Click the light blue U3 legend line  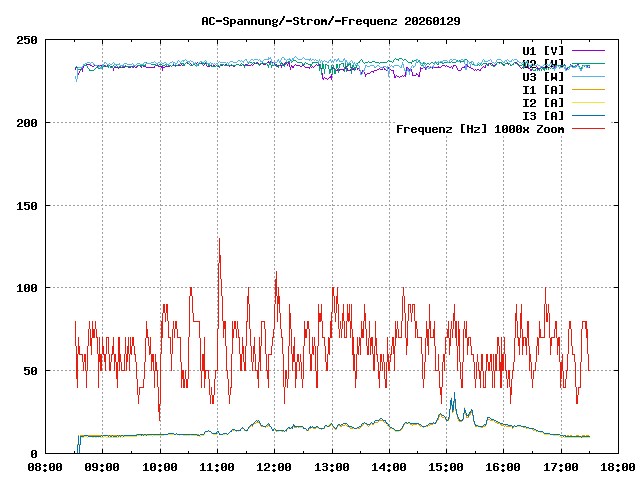click(x=588, y=76)
